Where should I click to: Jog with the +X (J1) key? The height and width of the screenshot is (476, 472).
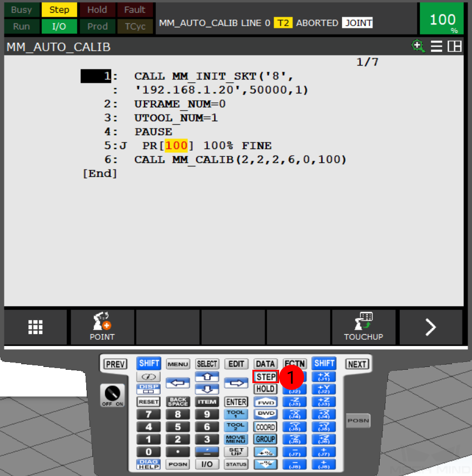pyautogui.click(x=324, y=376)
